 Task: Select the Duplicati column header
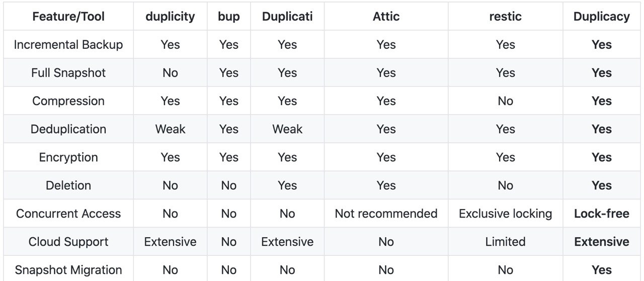pos(287,17)
